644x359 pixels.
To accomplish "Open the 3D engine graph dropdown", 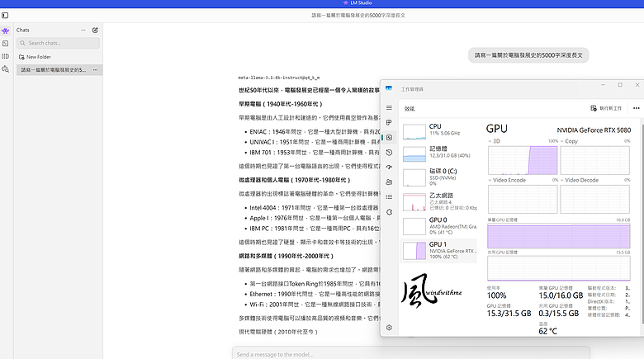I will [x=490, y=141].
